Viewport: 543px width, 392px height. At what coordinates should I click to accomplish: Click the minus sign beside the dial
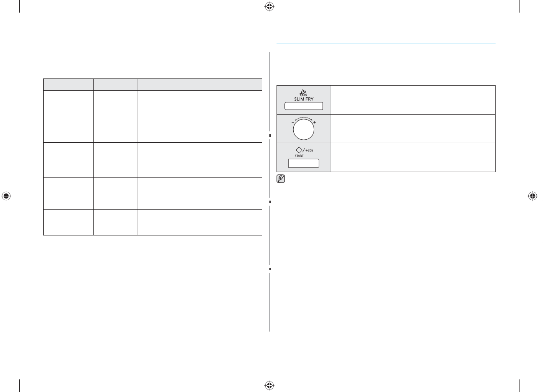(292, 123)
